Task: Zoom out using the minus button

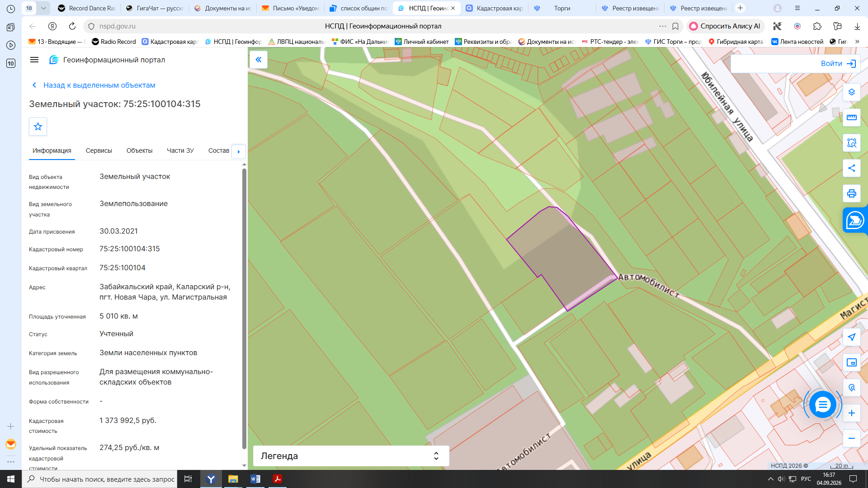Action: pos(852,438)
